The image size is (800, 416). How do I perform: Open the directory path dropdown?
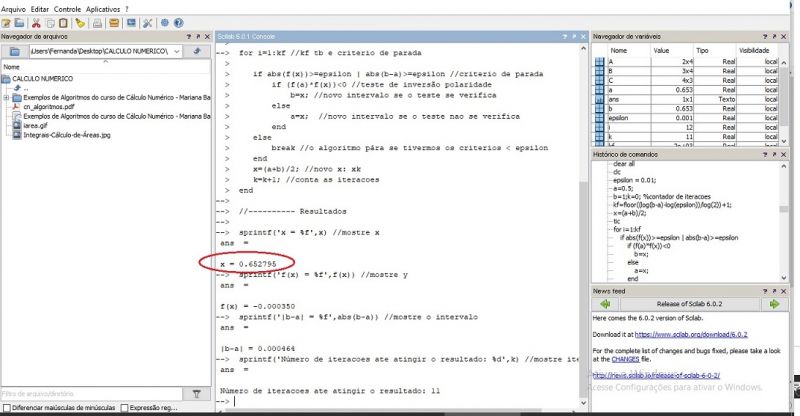pyautogui.click(x=178, y=51)
